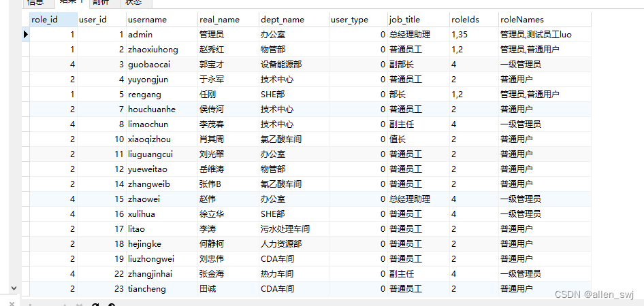Select job_title 部长 in rengang row
The image size is (644, 306).
click(419, 95)
